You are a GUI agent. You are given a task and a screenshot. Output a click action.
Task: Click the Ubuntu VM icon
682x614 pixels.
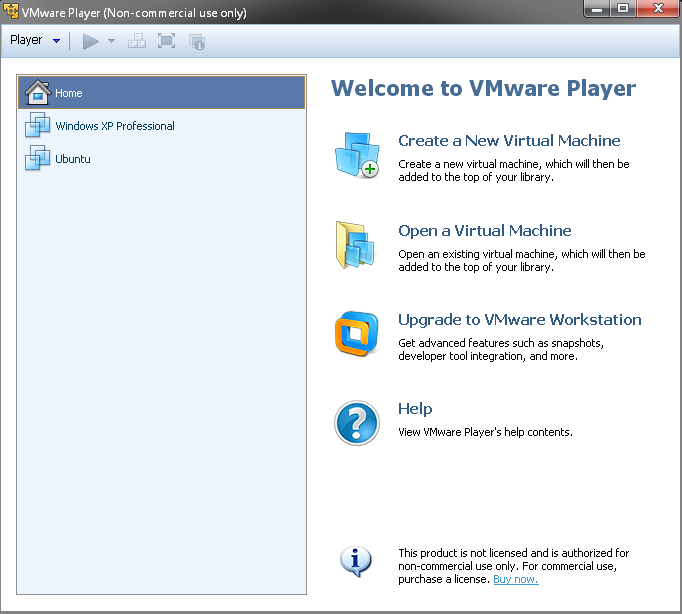point(37,158)
